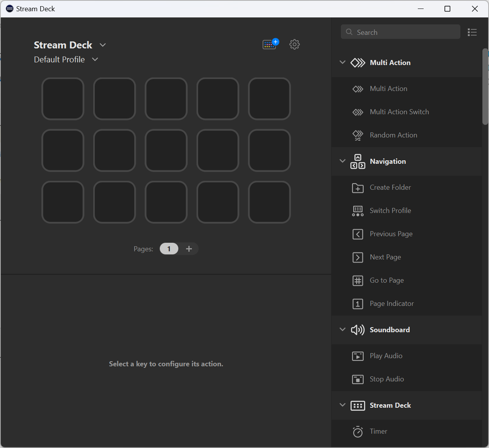489x448 pixels.
Task: Select the Go to Page icon
Action: [357, 280]
